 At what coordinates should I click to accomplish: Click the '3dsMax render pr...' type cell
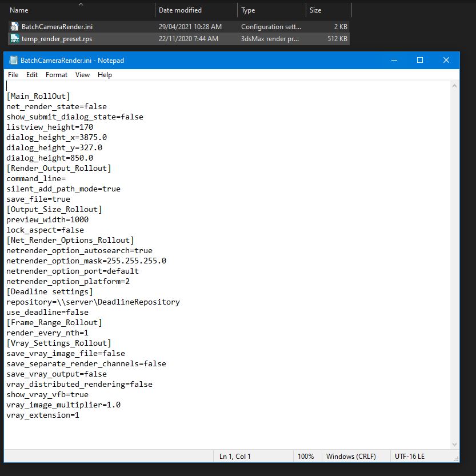270,39
